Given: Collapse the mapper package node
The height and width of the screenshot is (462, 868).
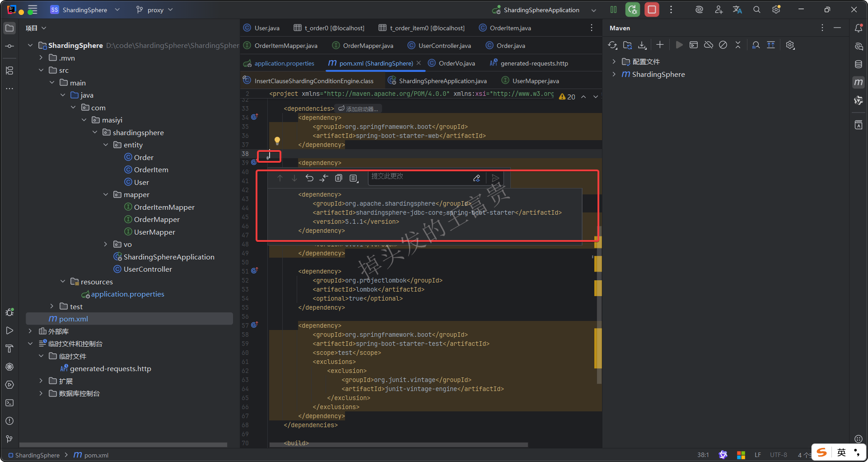Looking at the screenshot, I should pyautogui.click(x=106, y=194).
